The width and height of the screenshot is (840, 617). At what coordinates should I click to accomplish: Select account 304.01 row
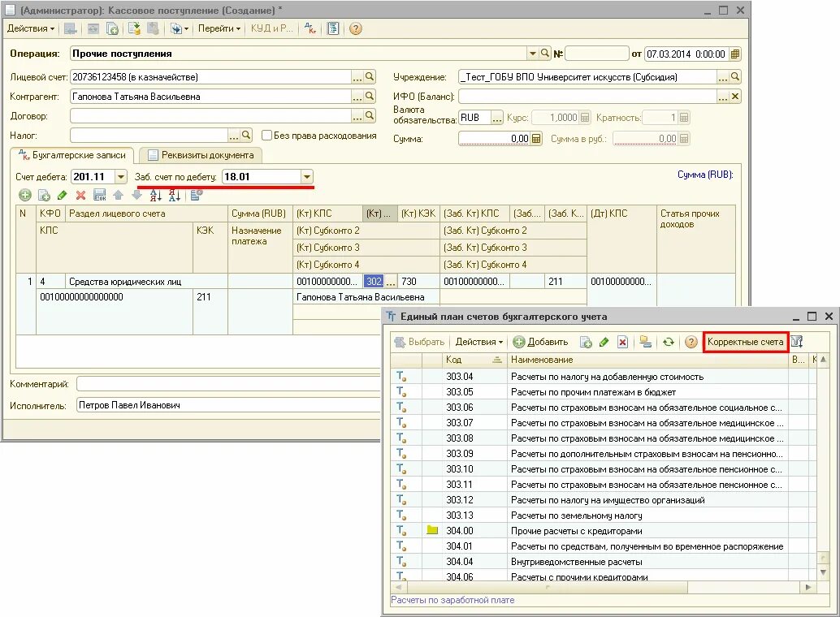point(589,546)
